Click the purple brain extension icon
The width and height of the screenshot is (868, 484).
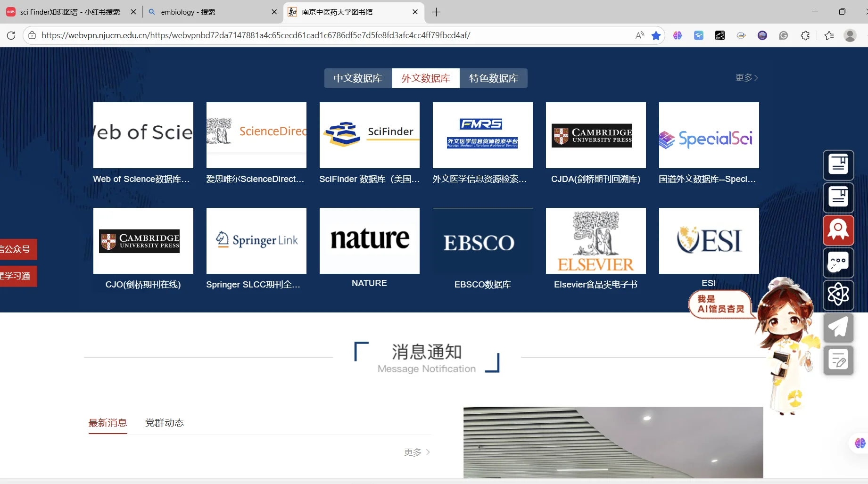click(678, 35)
